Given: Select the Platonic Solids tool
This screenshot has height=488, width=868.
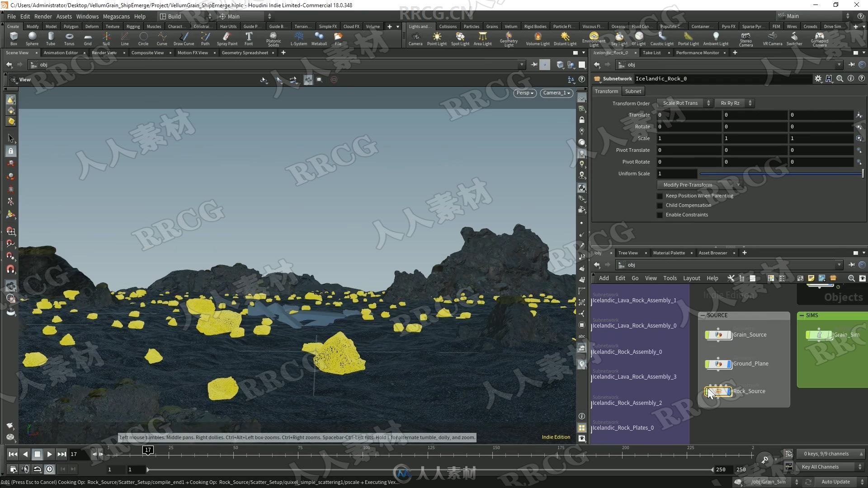Looking at the screenshot, I should coord(273,39).
